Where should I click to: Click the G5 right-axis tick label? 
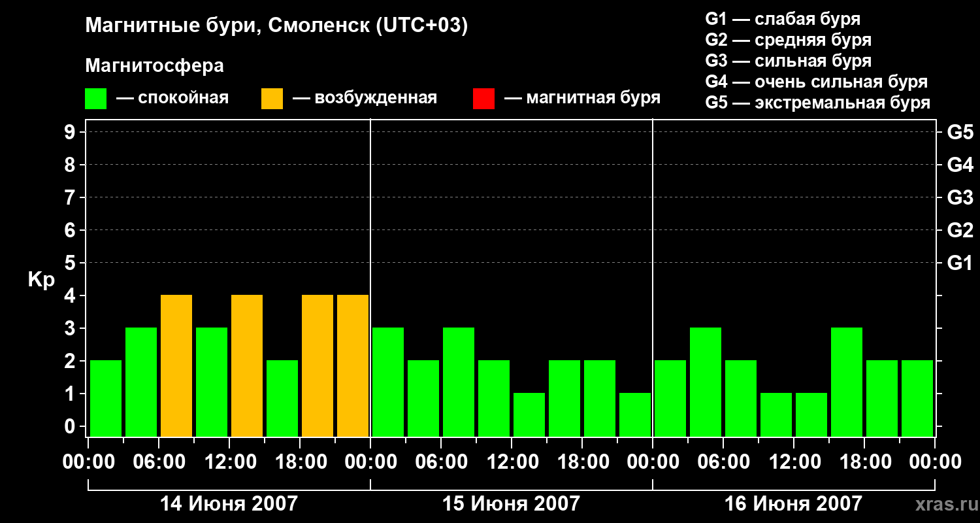point(960,132)
